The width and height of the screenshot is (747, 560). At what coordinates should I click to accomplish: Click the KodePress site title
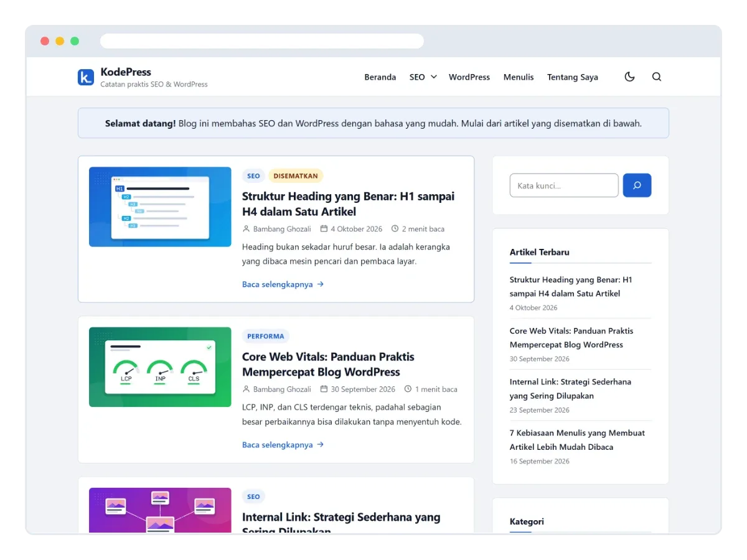tap(126, 72)
